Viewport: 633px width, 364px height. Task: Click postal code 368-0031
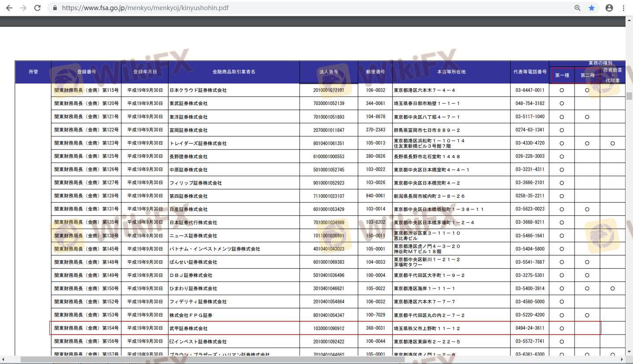click(375, 328)
